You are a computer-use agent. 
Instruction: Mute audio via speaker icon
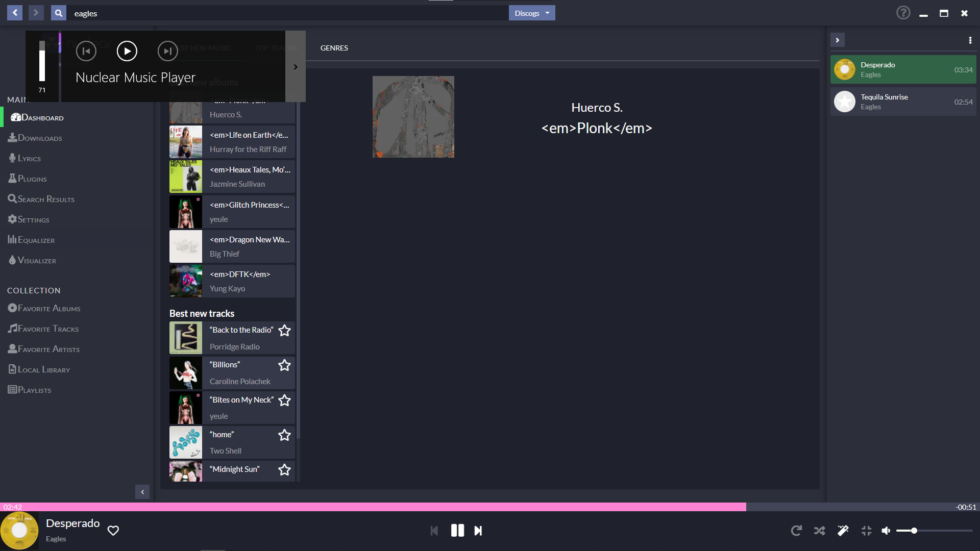tap(886, 531)
